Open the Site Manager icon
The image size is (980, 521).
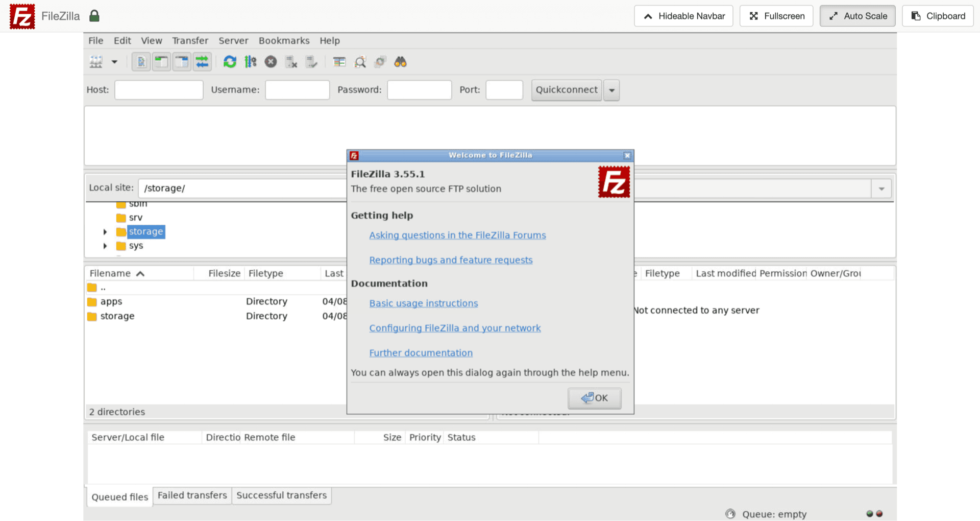tap(96, 62)
